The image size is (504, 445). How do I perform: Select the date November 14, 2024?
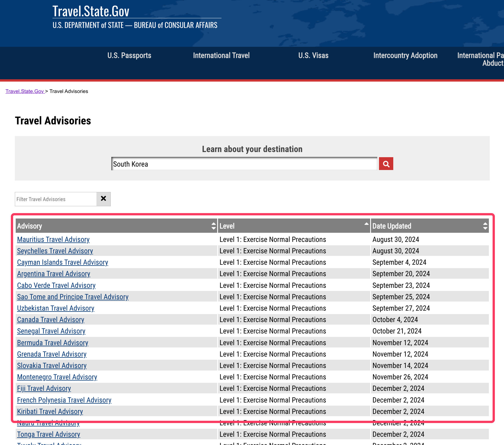pyautogui.click(x=400, y=366)
